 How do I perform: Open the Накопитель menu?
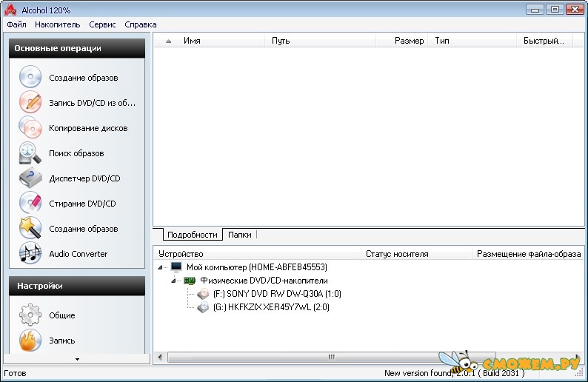point(57,24)
